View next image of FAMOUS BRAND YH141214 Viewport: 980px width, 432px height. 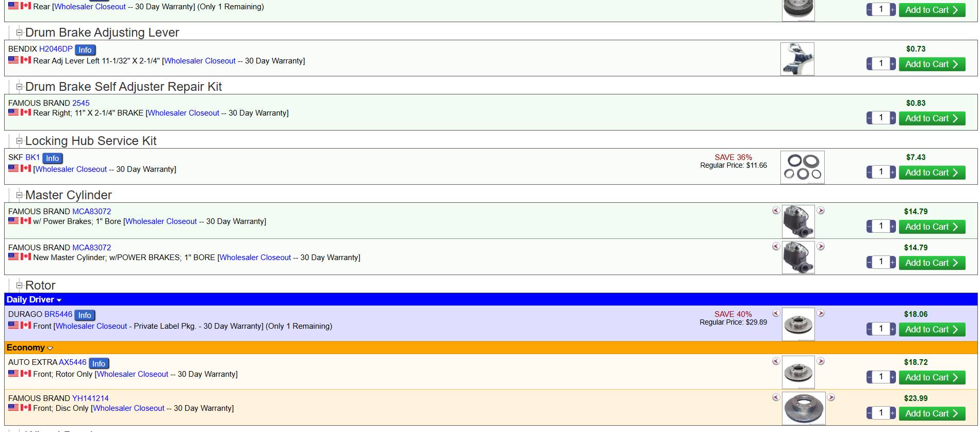831,397
